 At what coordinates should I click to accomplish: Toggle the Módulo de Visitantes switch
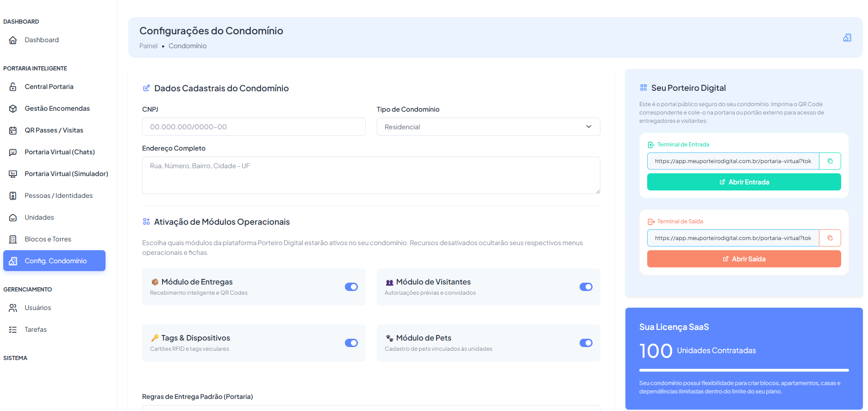(586, 287)
